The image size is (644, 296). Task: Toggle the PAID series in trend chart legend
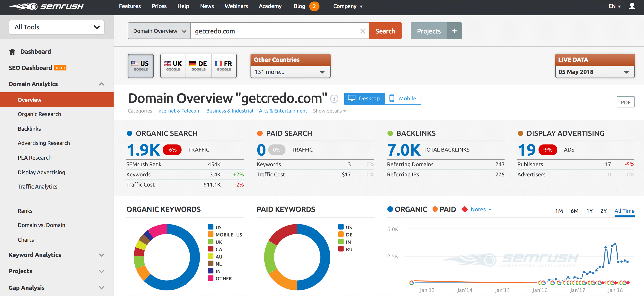coord(444,209)
